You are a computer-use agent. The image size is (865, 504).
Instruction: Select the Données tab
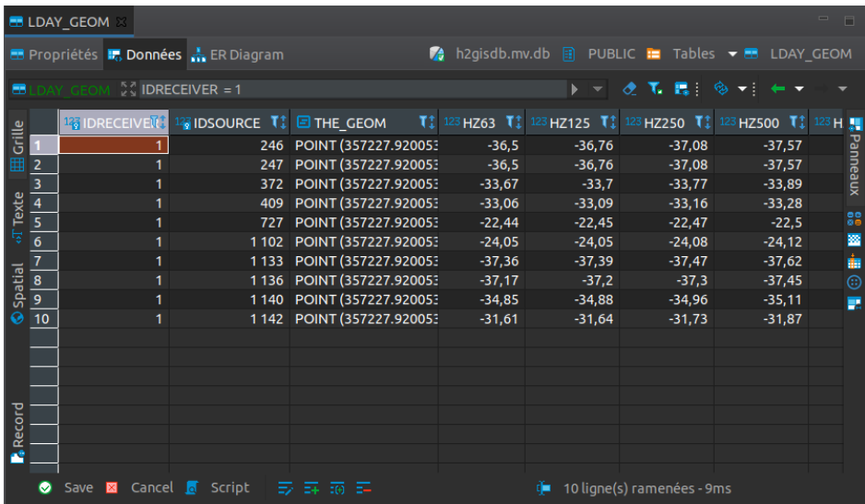point(145,54)
